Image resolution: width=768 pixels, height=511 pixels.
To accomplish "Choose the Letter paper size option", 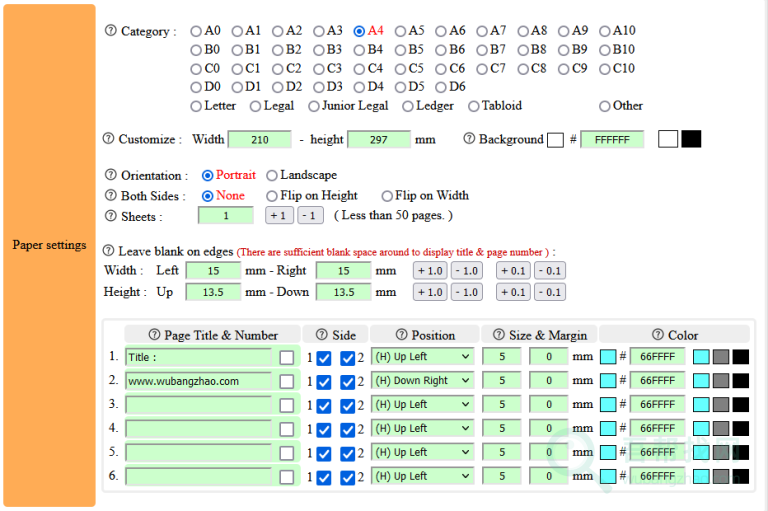I will [x=196, y=106].
